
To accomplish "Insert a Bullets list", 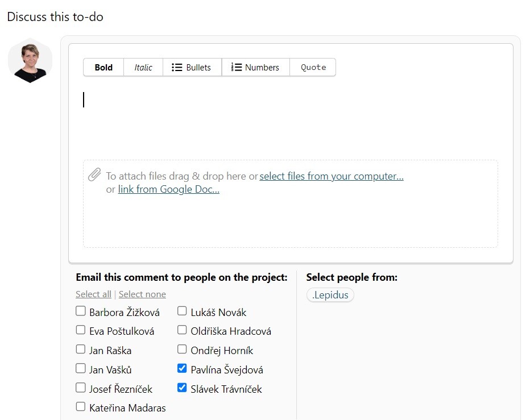I will click(x=192, y=67).
